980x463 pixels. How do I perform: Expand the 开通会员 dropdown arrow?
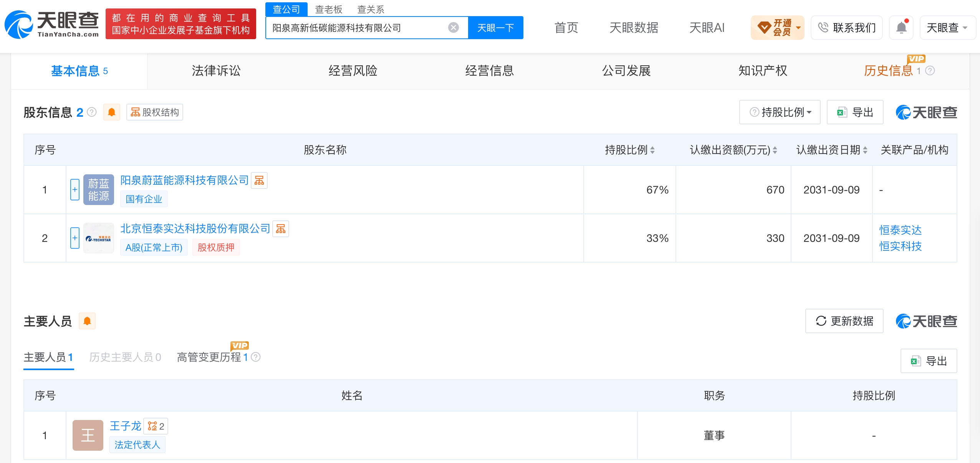tap(798, 28)
